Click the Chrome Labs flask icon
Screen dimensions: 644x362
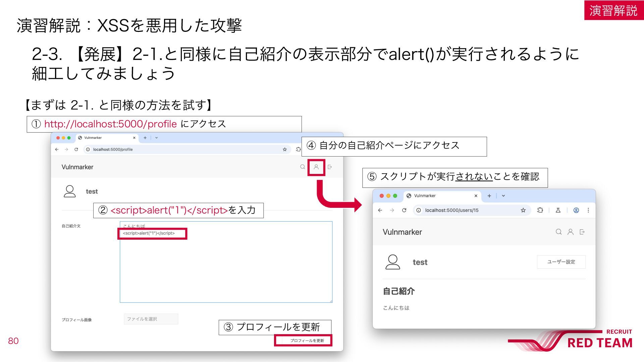pyautogui.click(x=558, y=210)
